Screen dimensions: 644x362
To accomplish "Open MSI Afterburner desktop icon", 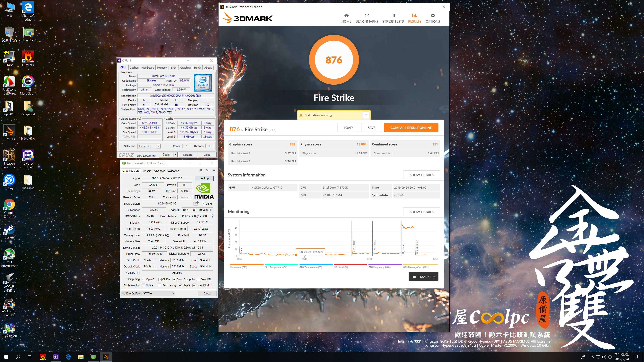I will 9,258.
